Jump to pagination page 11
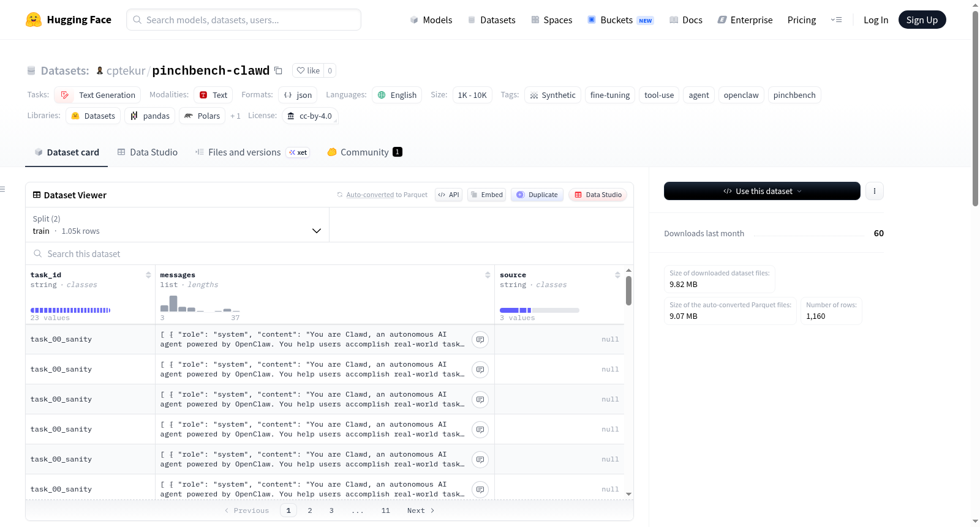The height and width of the screenshot is (527, 980). point(385,510)
